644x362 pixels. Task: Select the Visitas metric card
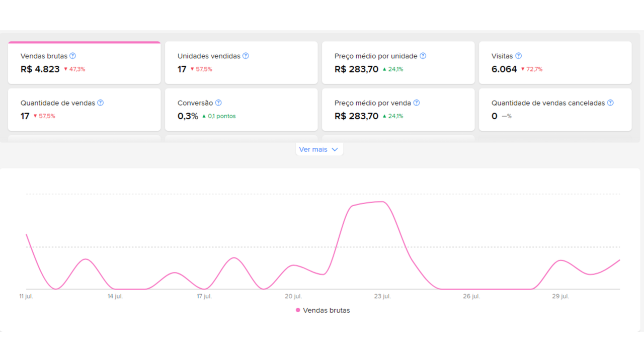(555, 63)
